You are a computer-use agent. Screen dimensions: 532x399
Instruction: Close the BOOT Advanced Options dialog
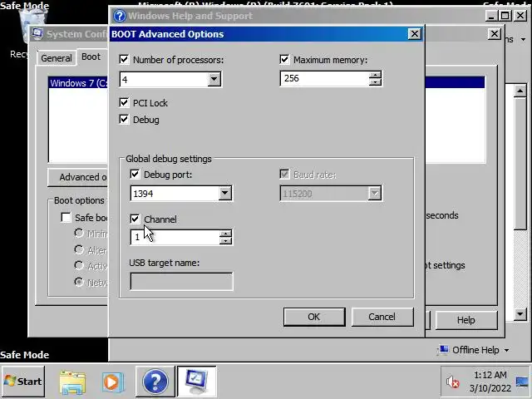[x=415, y=34]
